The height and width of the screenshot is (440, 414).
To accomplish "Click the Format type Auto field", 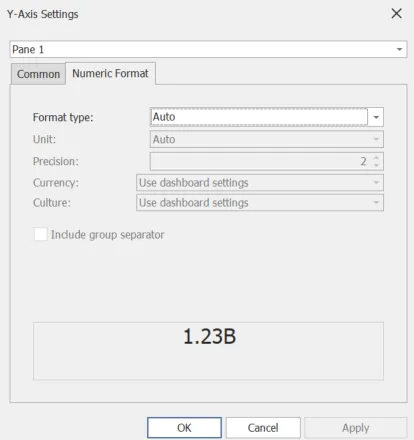I will (x=259, y=117).
